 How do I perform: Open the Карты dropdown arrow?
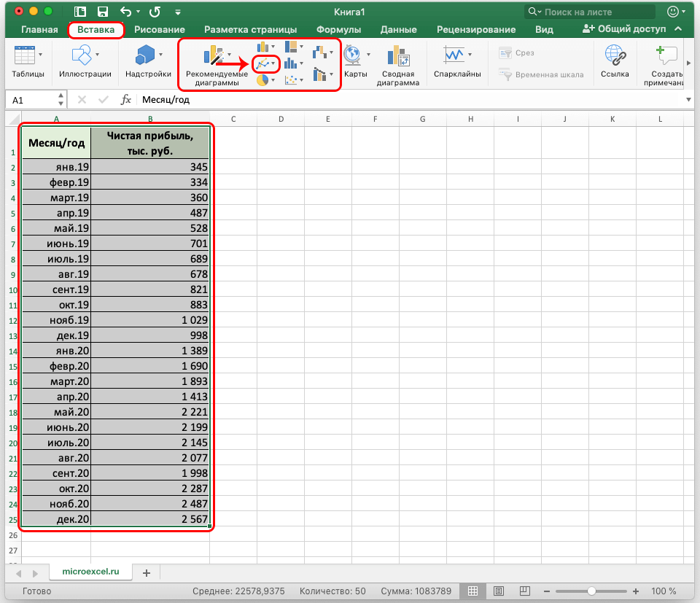[x=369, y=55]
